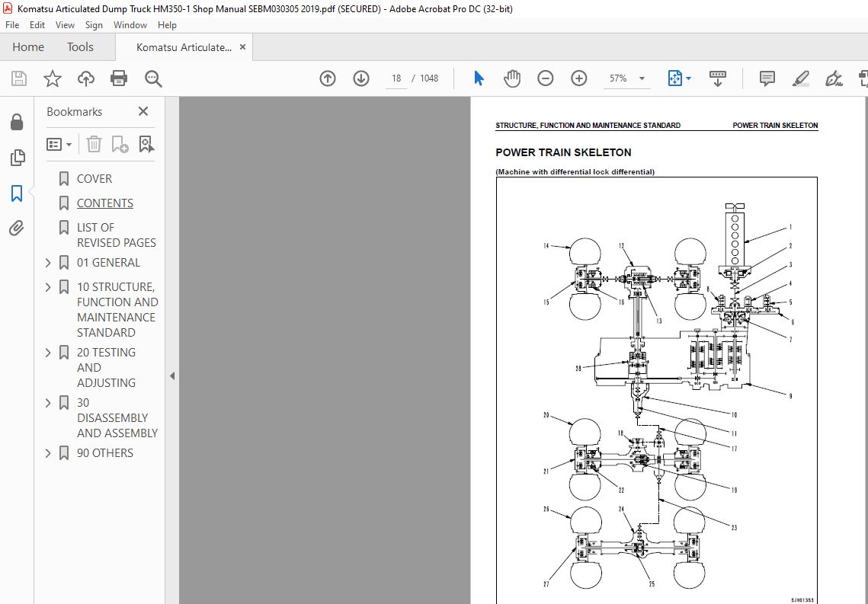Image resolution: width=868 pixels, height=604 pixels.
Task: Open the Find text magnifier tool
Action: tap(153, 78)
